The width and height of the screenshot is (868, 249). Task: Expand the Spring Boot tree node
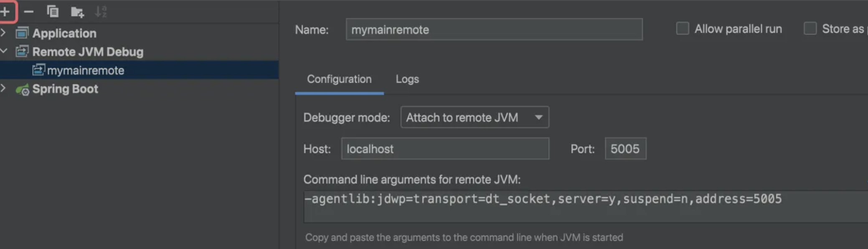click(x=4, y=88)
